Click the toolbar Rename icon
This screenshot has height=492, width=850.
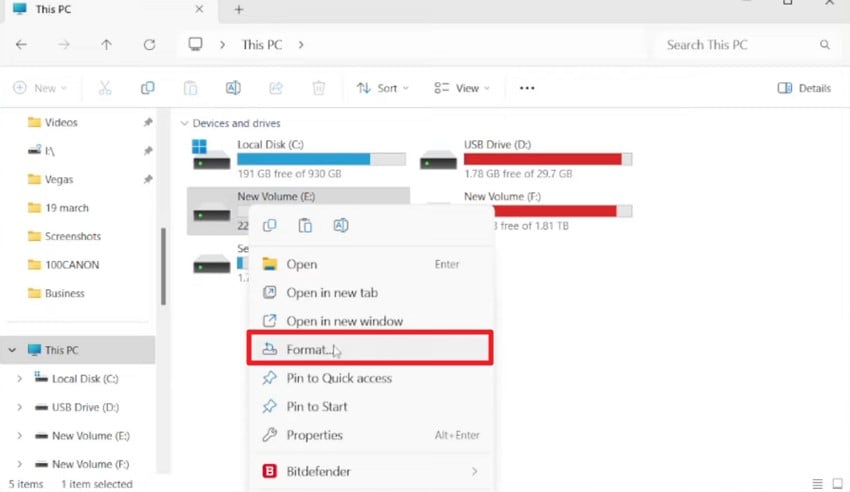(x=233, y=88)
